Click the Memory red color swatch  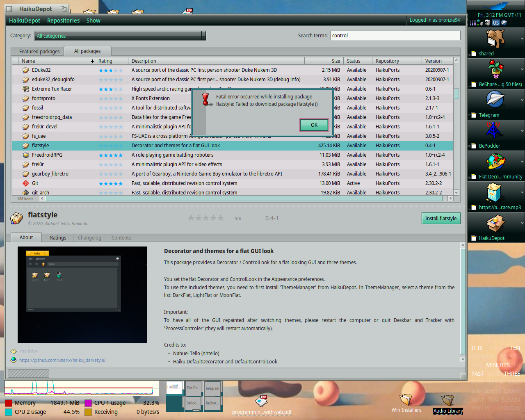(x=9, y=403)
